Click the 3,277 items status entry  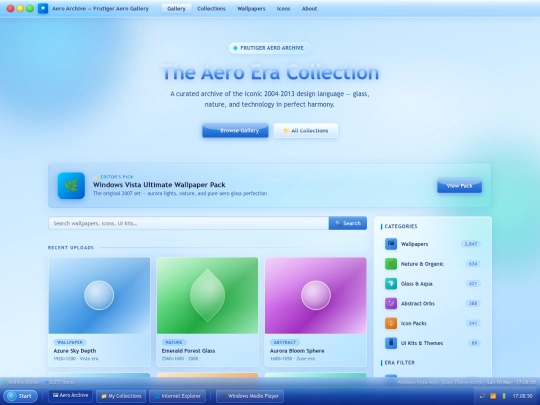pos(60,382)
